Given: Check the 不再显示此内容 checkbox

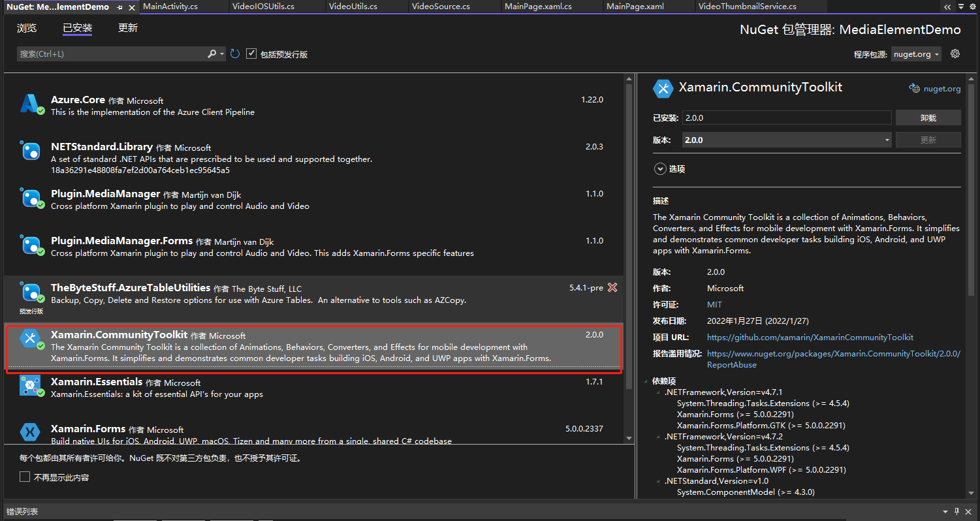Looking at the screenshot, I should [x=25, y=477].
